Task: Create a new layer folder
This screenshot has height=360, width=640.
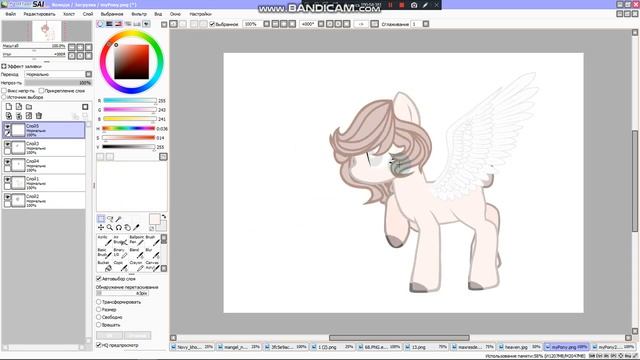Action: click(29, 107)
